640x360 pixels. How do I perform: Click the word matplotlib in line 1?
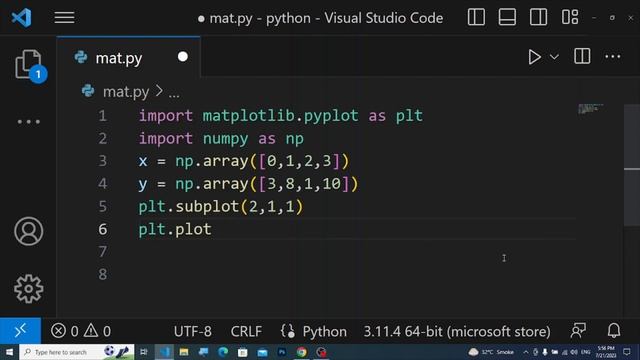tap(249, 116)
